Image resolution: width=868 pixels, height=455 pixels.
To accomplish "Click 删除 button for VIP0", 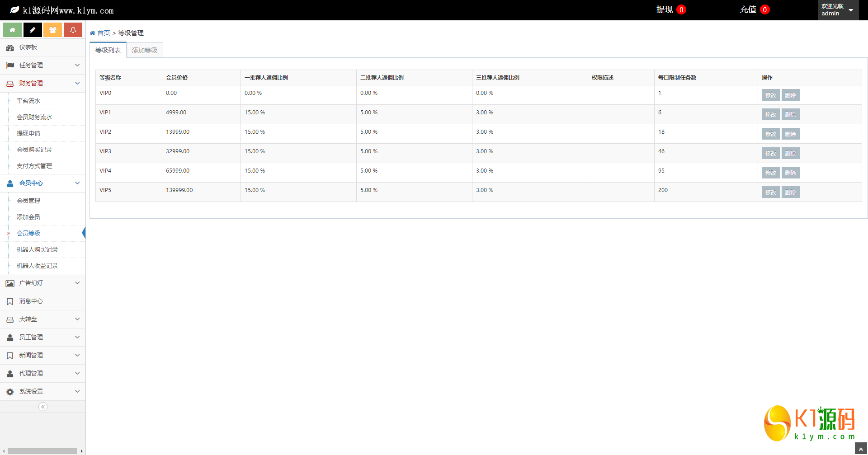I will pos(791,95).
